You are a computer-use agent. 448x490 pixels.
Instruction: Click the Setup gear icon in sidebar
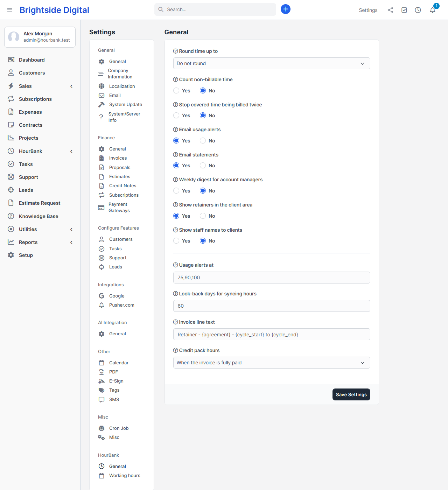pyautogui.click(x=11, y=255)
